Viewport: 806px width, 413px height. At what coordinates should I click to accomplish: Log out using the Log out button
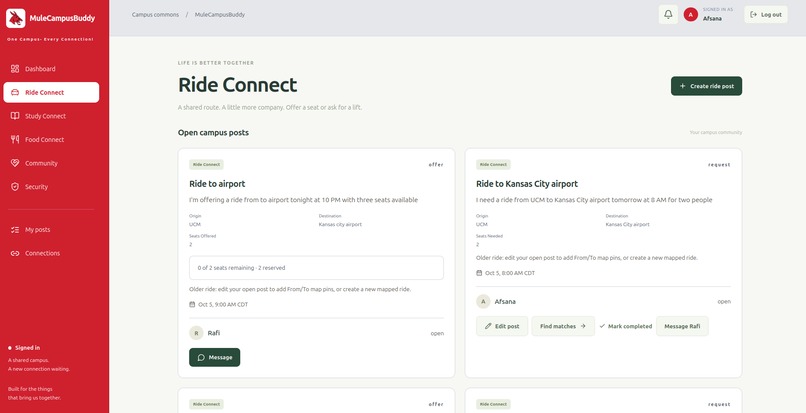tap(766, 14)
